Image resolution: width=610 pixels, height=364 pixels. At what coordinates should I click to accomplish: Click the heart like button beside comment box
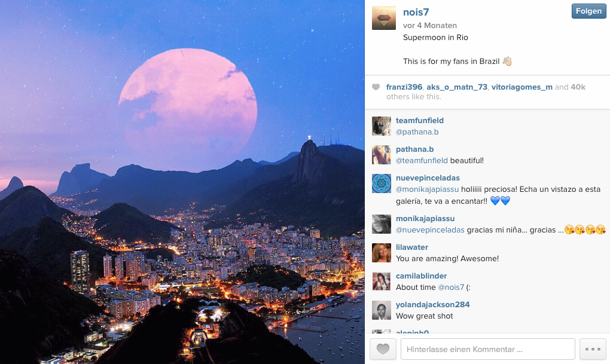(x=383, y=349)
